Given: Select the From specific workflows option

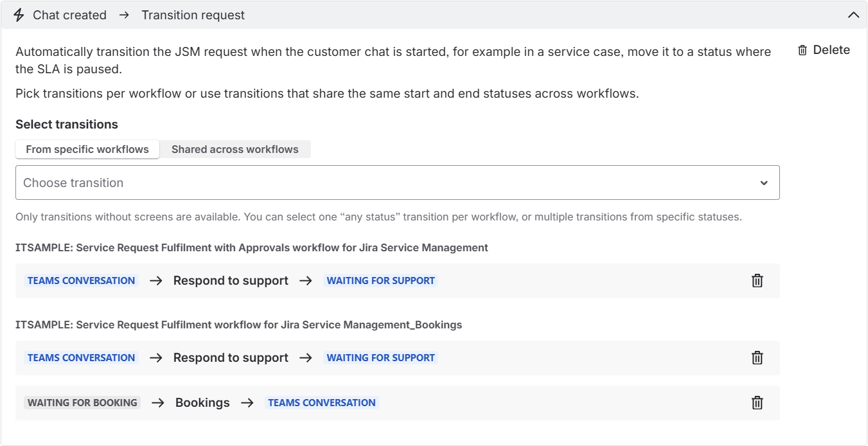Looking at the screenshot, I should click(x=87, y=149).
